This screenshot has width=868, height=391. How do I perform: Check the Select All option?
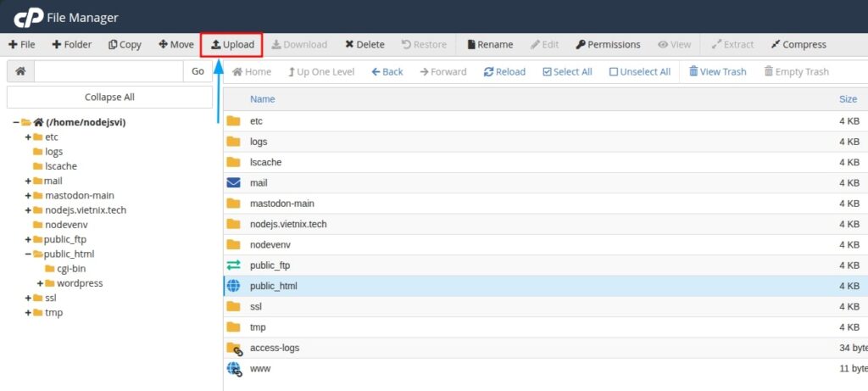pyautogui.click(x=567, y=72)
